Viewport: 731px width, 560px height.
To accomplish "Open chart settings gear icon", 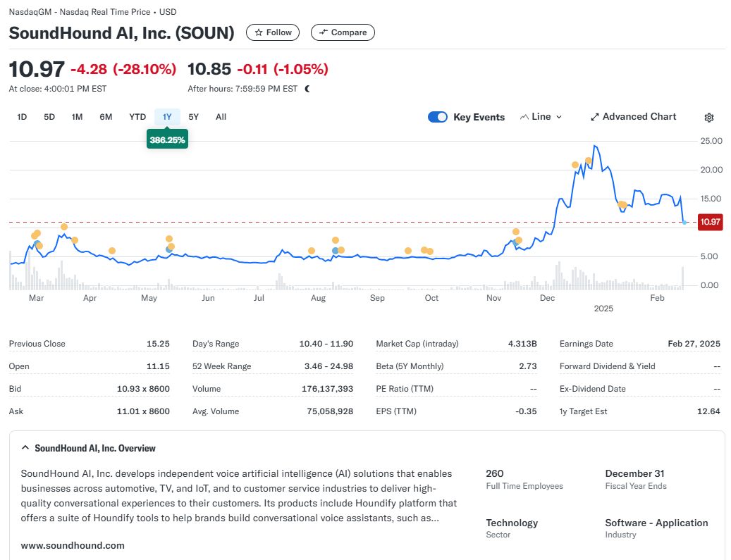I will (x=709, y=118).
